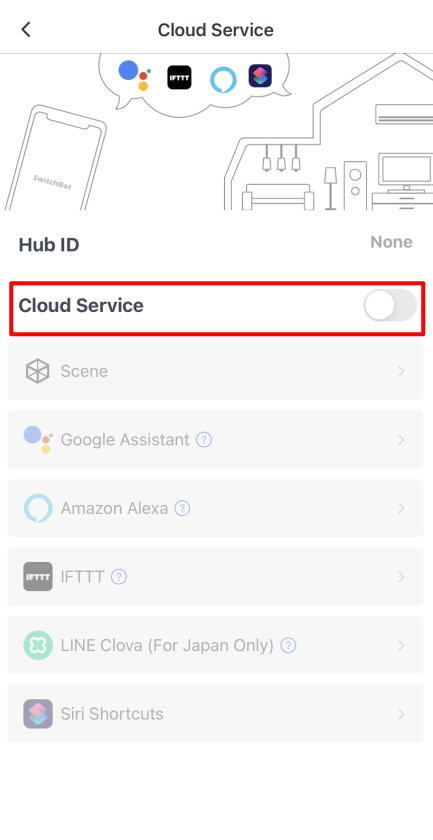Toggle the Cloud Service switch on
The height and width of the screenshot is (840, 433).
point(390,305)
